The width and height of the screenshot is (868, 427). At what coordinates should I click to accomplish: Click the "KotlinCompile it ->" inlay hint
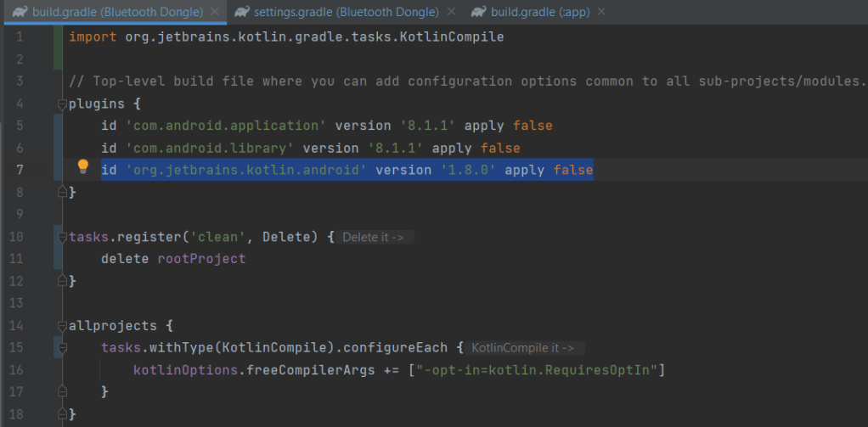[522, 348]
